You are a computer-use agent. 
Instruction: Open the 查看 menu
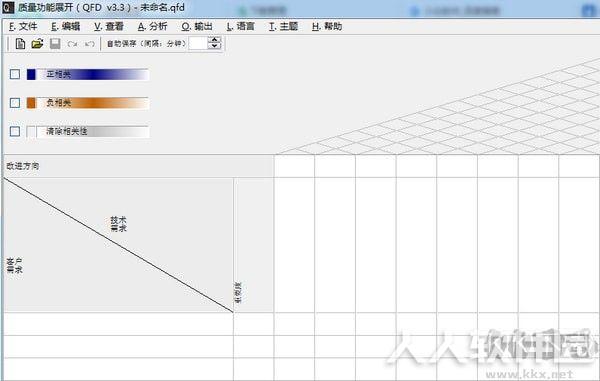(x=109, y=26)
